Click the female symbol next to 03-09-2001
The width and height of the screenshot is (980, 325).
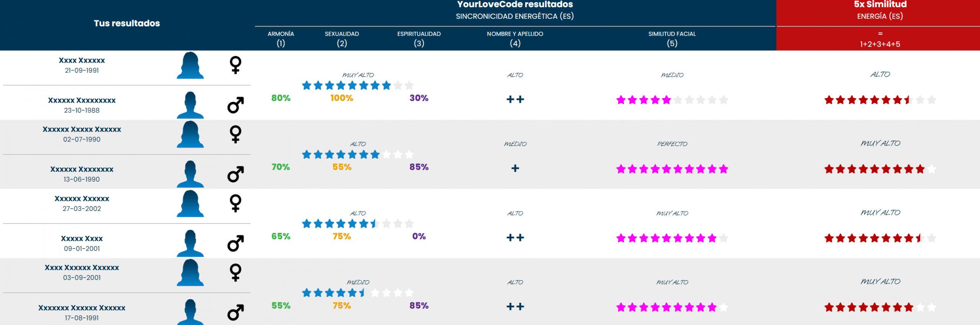point(235,273)
